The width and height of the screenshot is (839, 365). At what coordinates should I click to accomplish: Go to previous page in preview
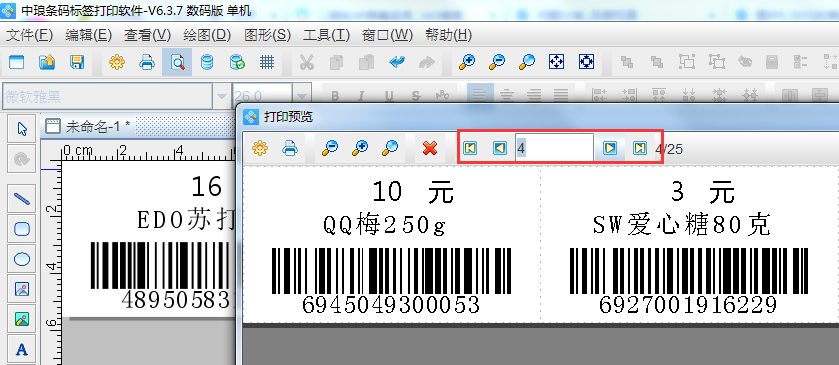tap(500, 148)
